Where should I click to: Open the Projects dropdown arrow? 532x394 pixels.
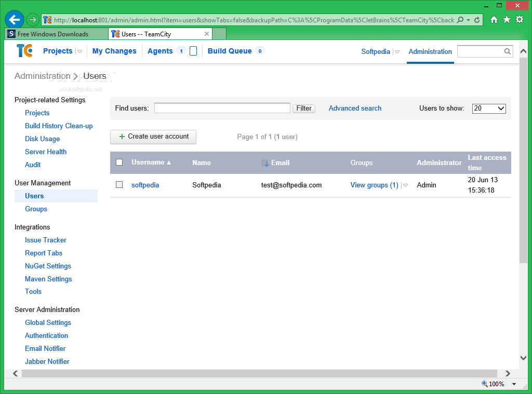coord(79,51)
